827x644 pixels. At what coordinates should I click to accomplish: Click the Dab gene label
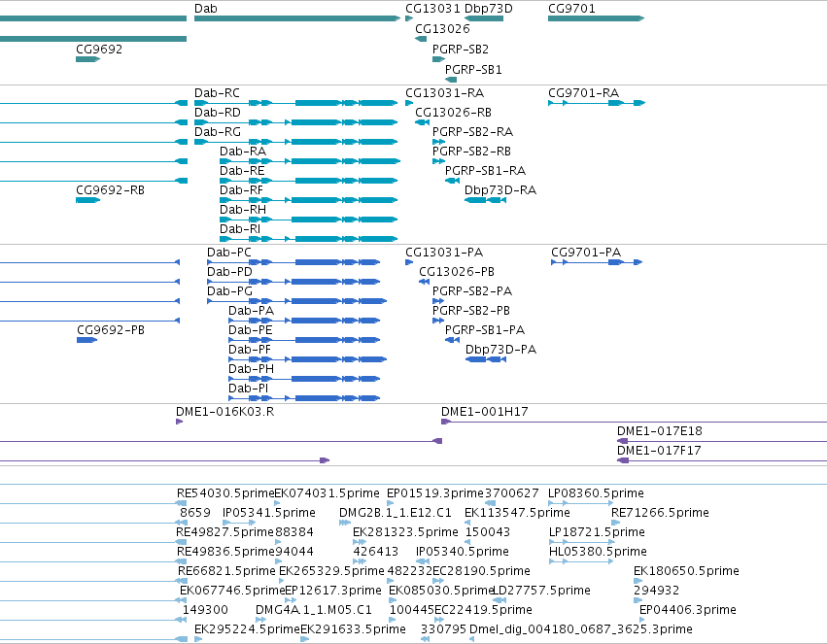206,9
